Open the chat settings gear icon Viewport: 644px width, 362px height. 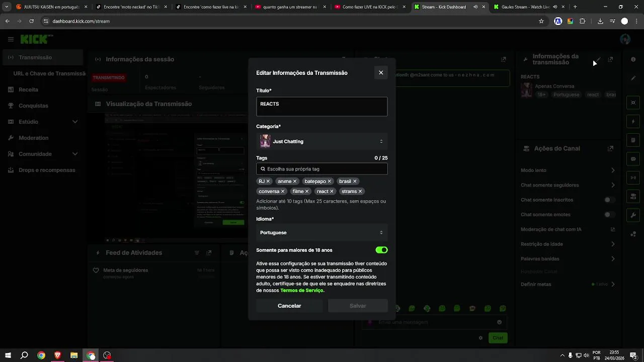tap(480, 338)
